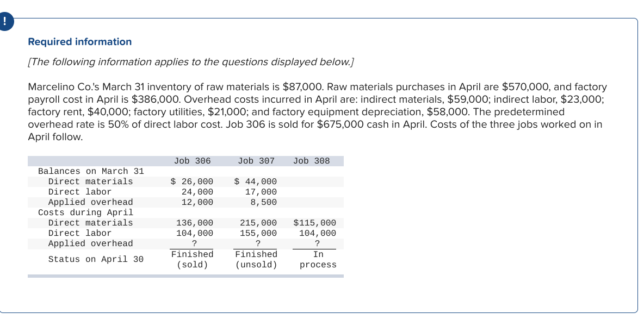Select the Job 307 column header
This screenshot has width=644, height=319.
coord(256,160)
